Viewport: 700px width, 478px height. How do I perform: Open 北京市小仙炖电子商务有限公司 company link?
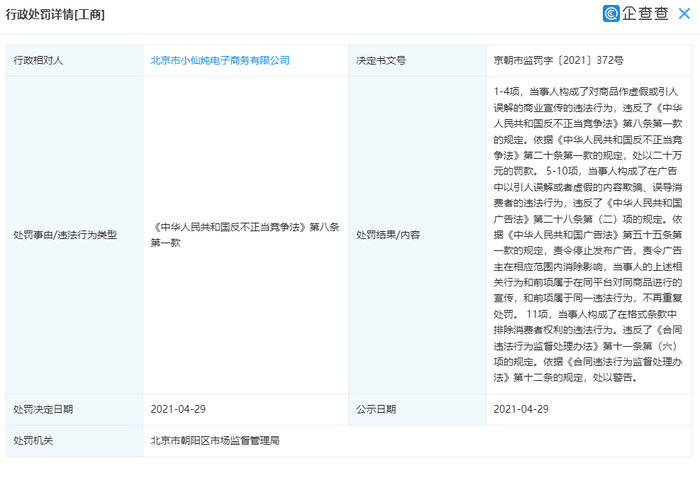point(220,61)
